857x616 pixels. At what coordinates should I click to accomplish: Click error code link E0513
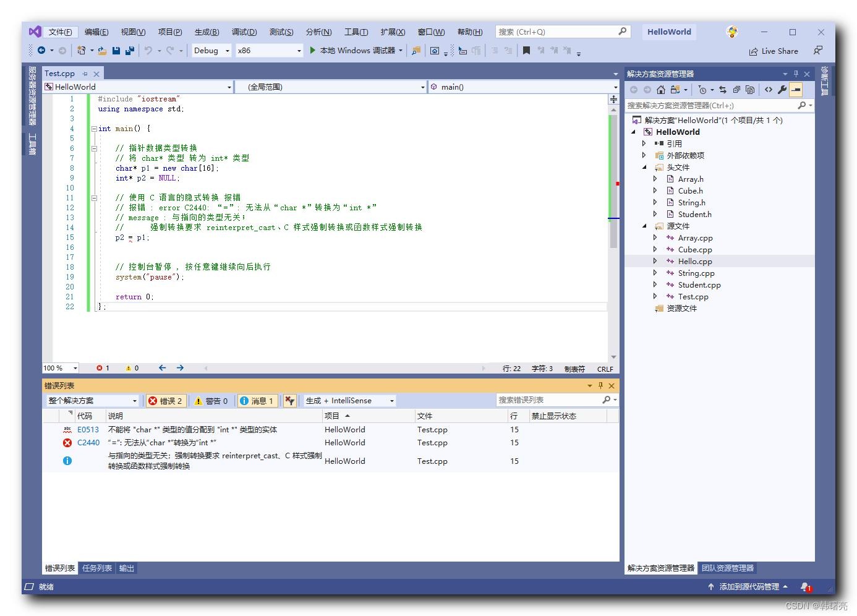click(88, 430)
